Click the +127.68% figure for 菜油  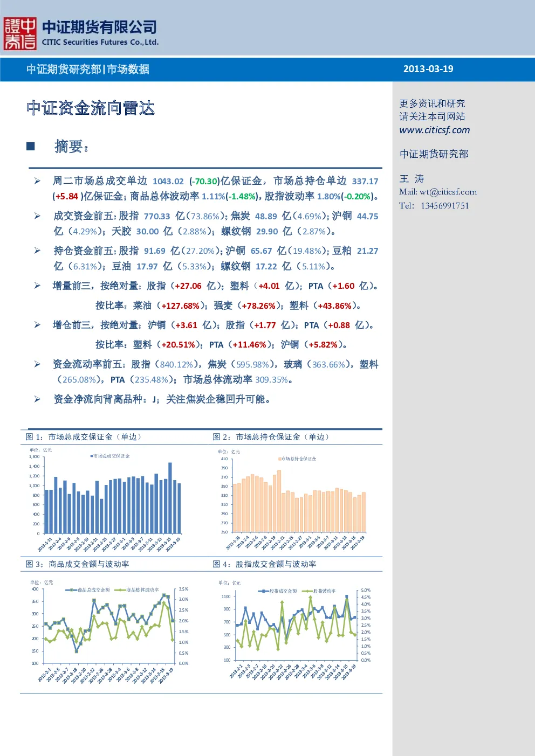click(181, 306)
